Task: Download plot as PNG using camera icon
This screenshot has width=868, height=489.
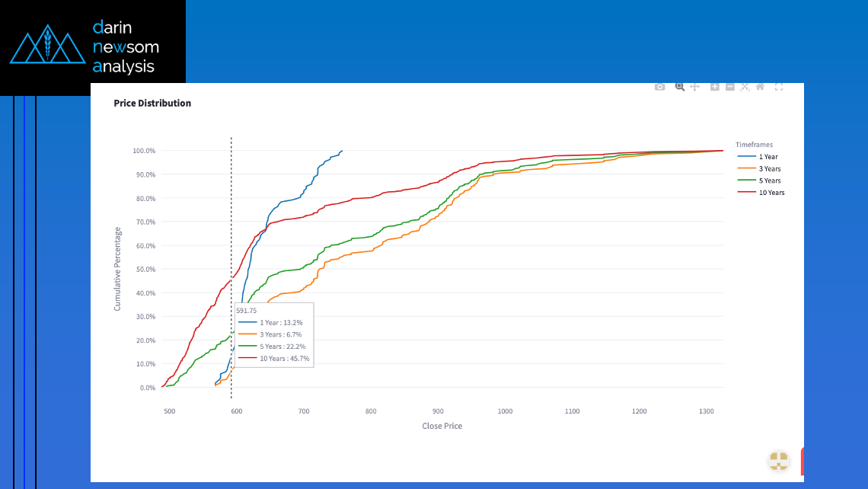Action: click(x=659, y=87)
